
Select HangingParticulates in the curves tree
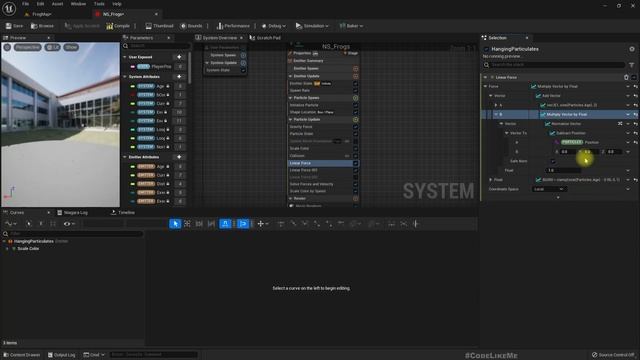(34, 241)
